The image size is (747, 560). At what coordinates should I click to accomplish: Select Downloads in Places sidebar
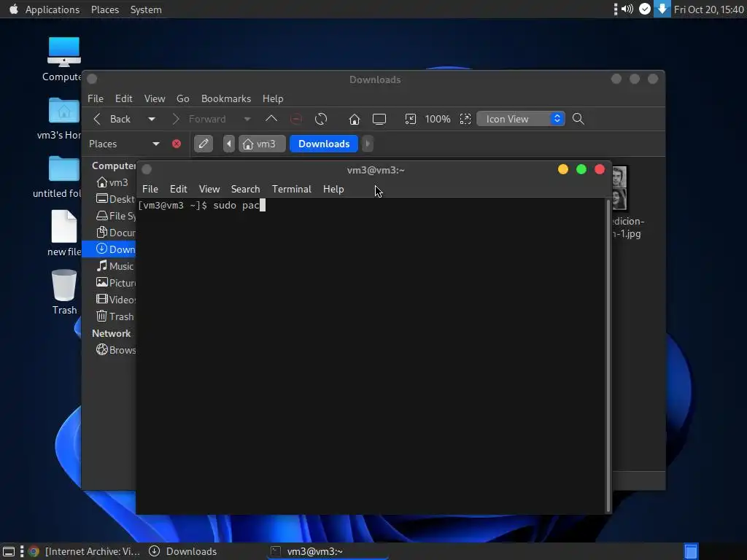click(x=109, y=249)
